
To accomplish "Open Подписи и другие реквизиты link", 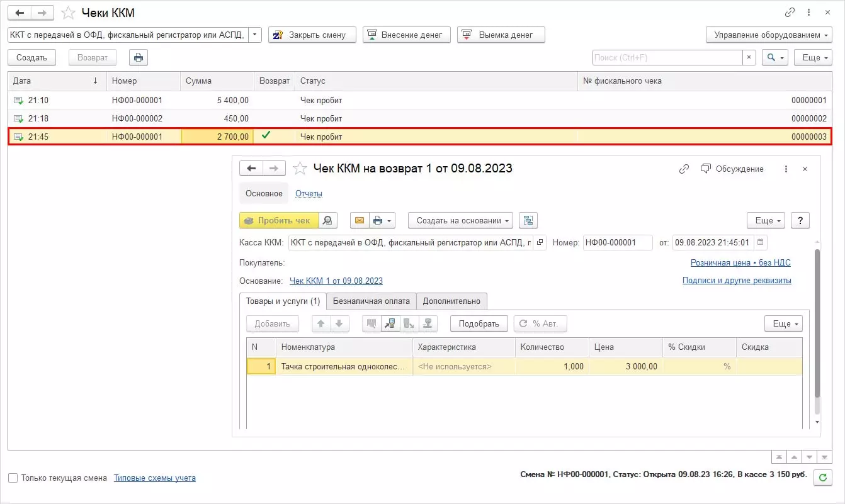I will [x=737, y=280].
